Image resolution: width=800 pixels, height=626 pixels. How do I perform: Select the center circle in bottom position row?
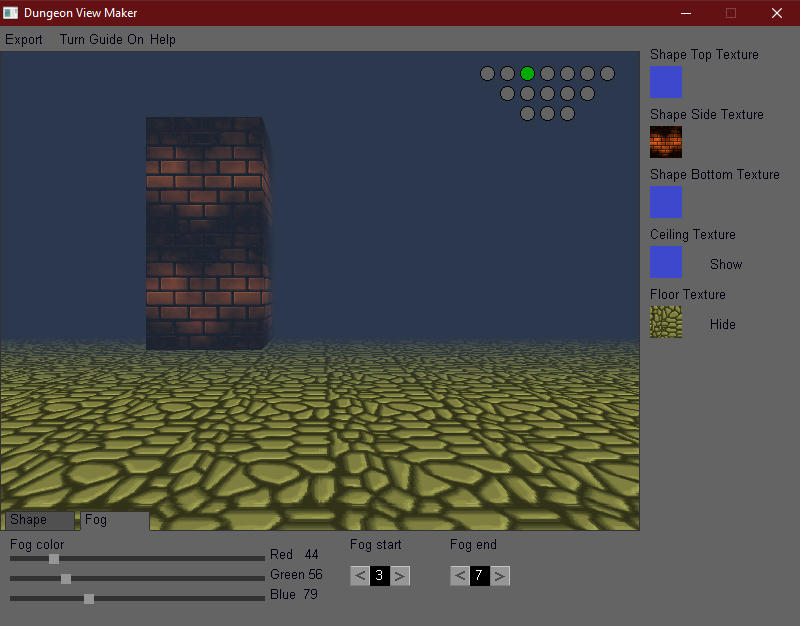[x=547, y=113]
